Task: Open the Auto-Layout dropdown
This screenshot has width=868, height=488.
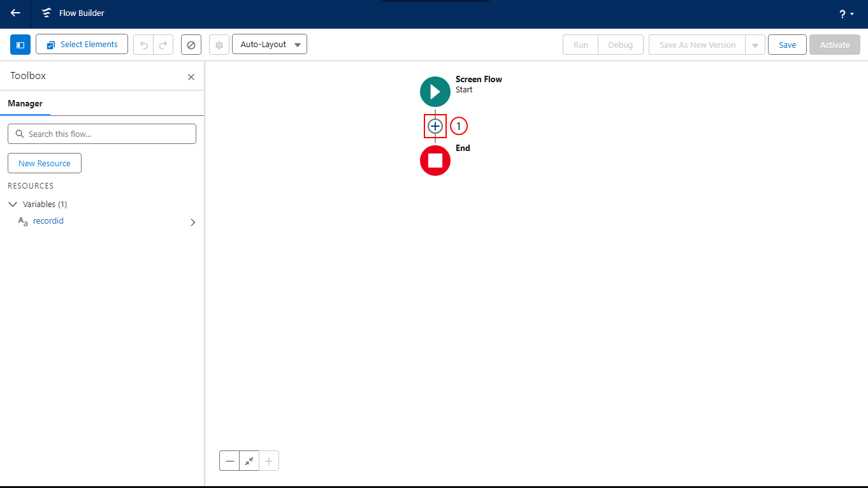Action: click(270, 45)
